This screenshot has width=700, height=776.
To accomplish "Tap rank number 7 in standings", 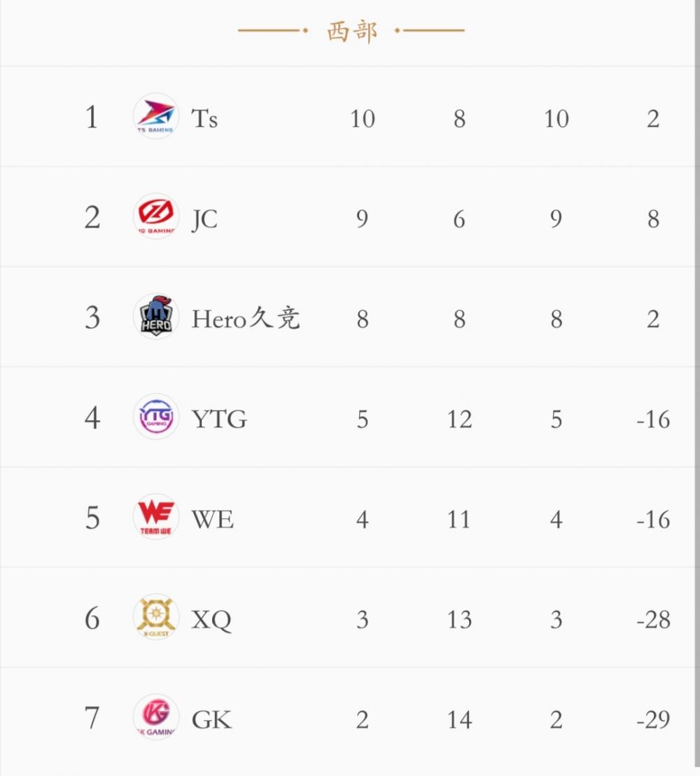I will point(92,719).
